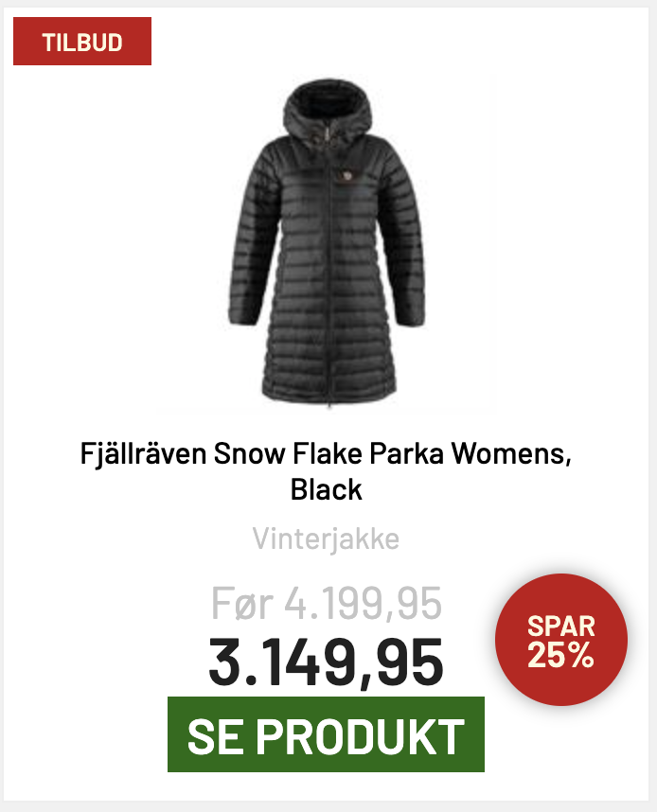
Task: Click the Fjällräven brand name in the title
Action: 144,453
